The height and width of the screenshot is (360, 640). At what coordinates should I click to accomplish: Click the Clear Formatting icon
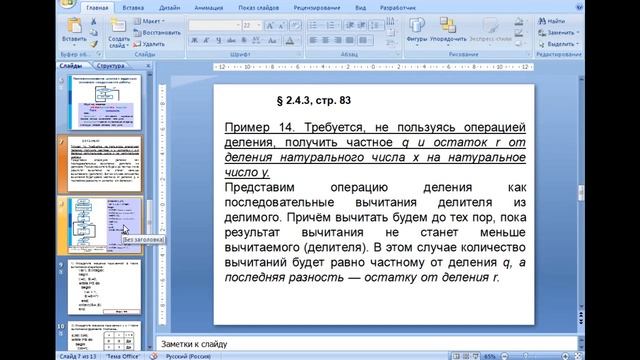(296, 26)
